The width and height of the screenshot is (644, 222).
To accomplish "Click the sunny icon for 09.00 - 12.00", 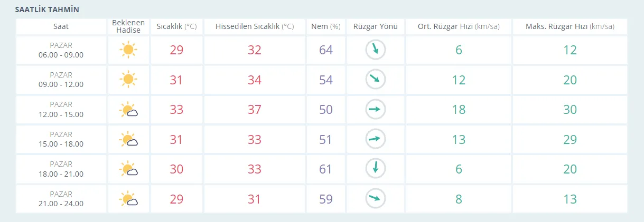I will coord(128,80).
